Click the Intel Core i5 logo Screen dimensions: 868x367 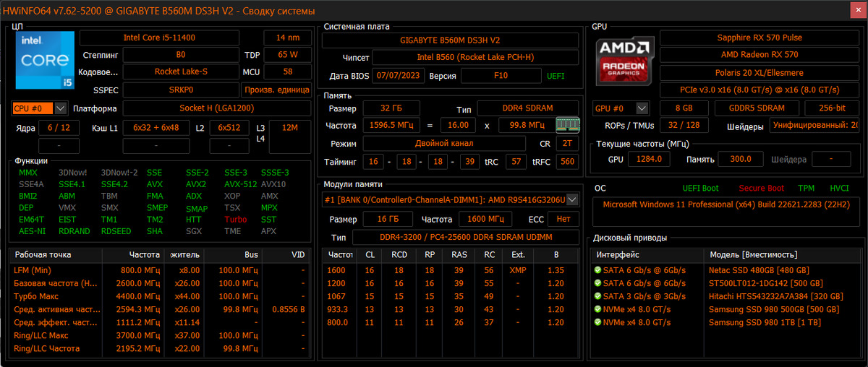[x=45, y=61]
